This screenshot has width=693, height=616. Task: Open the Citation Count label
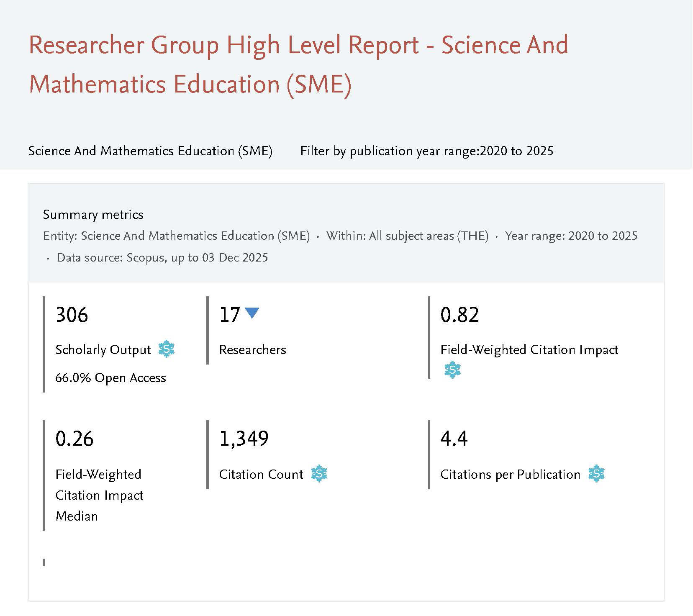click(261, 475)
